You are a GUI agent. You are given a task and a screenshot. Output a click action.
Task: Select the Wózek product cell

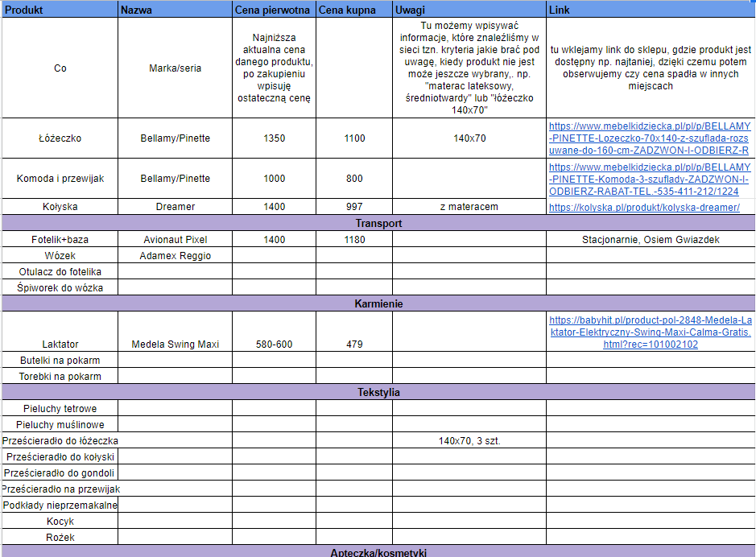click(x=60, y=255)
